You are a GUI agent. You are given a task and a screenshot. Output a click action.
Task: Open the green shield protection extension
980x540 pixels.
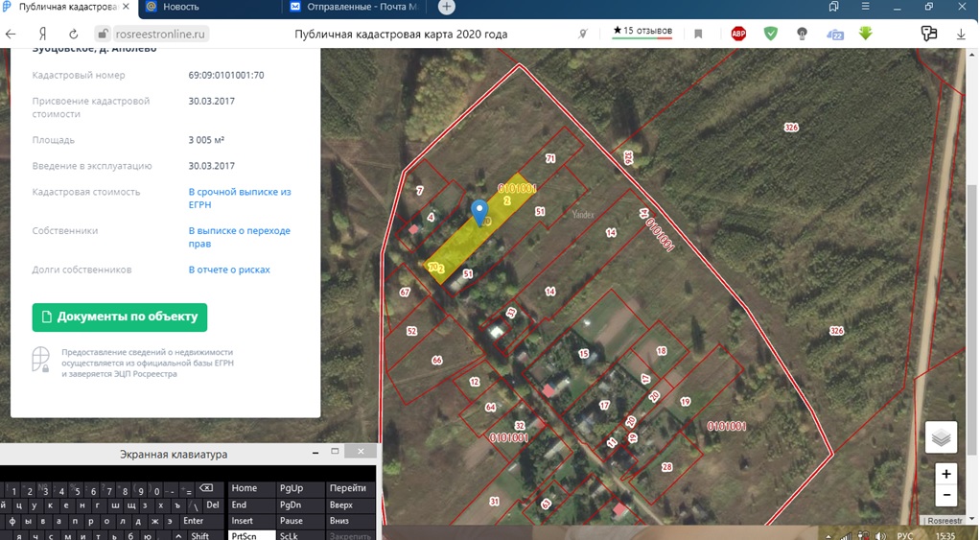771,34
